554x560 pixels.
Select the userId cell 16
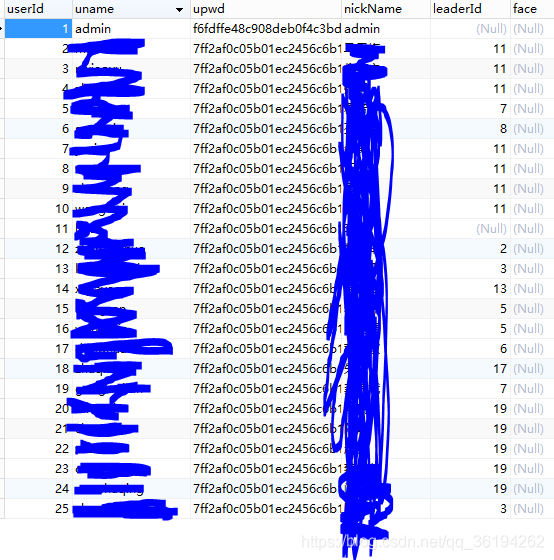(38, 329)
